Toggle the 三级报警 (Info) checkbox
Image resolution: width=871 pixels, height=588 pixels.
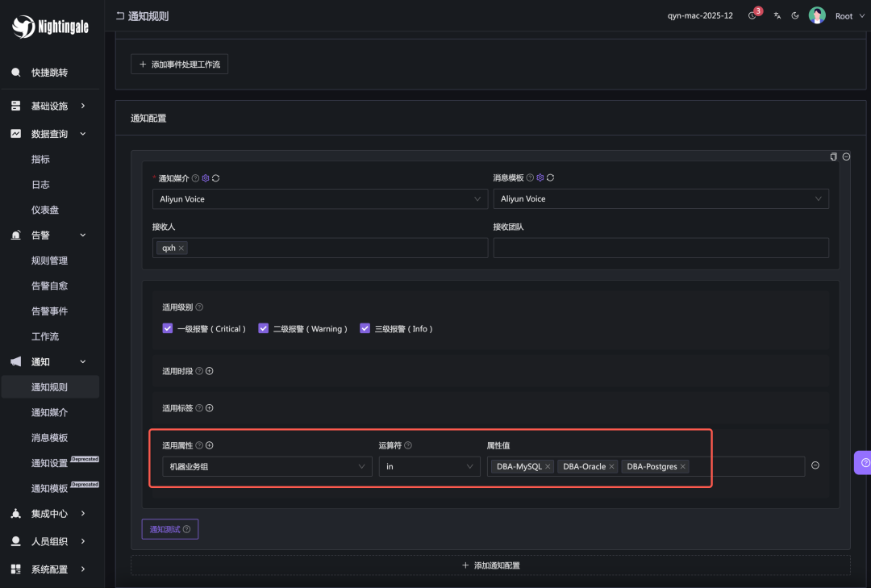(x=365, y=328)
